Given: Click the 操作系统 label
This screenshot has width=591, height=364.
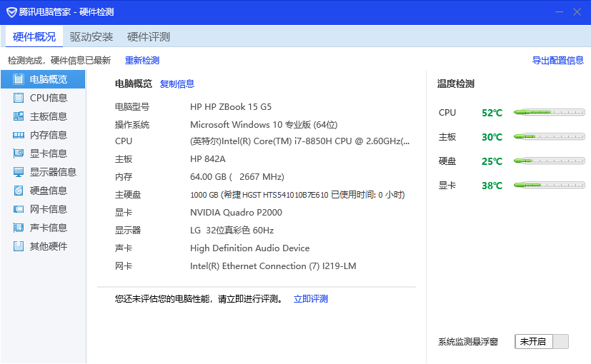Looking at the screenshot, I should pos(132,125).
